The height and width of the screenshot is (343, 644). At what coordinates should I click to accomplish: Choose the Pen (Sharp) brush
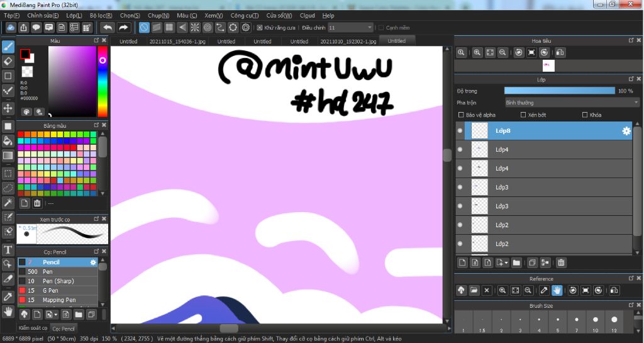click(x=57, y=281)
